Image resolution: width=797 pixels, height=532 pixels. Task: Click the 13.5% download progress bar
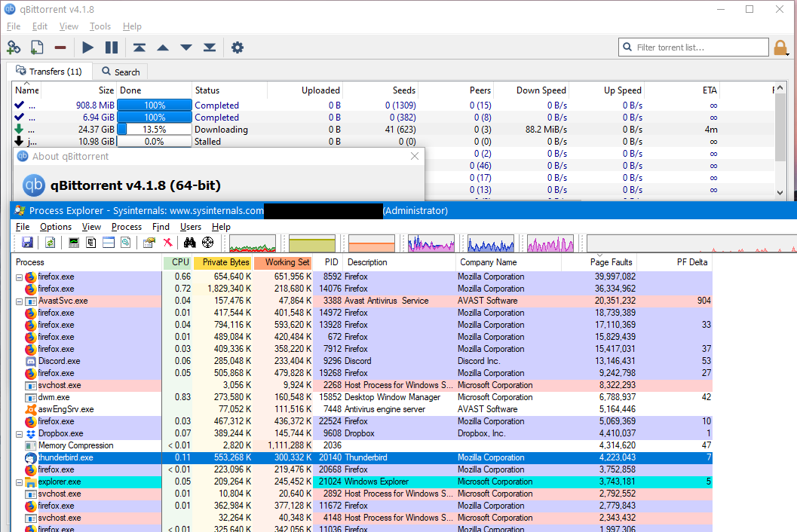coord(155,130)
